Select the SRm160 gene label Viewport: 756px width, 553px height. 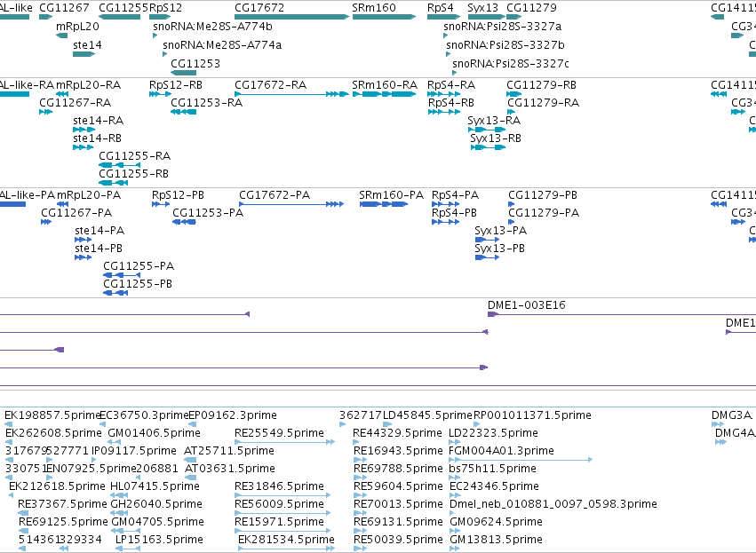pos(374,8)
